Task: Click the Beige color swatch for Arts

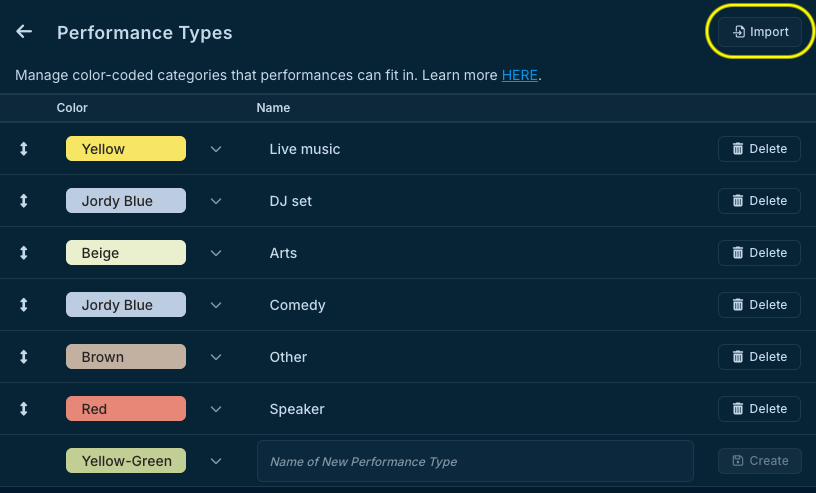Action: tap(126, 253)
